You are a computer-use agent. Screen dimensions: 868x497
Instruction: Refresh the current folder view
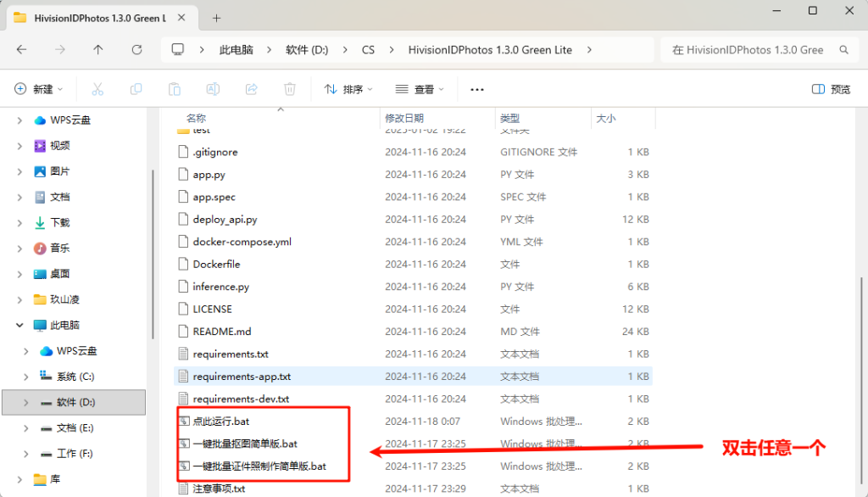(x=136, y=50)
